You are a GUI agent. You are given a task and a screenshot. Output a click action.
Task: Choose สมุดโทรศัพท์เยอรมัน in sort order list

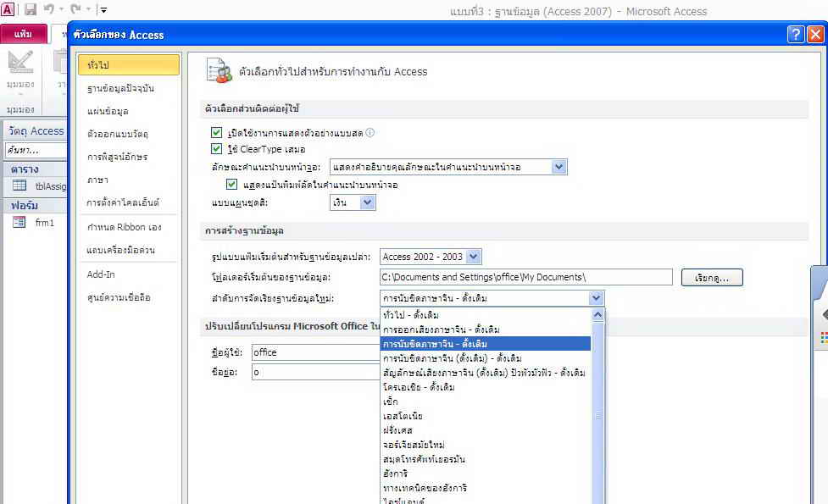coord(486,459)
